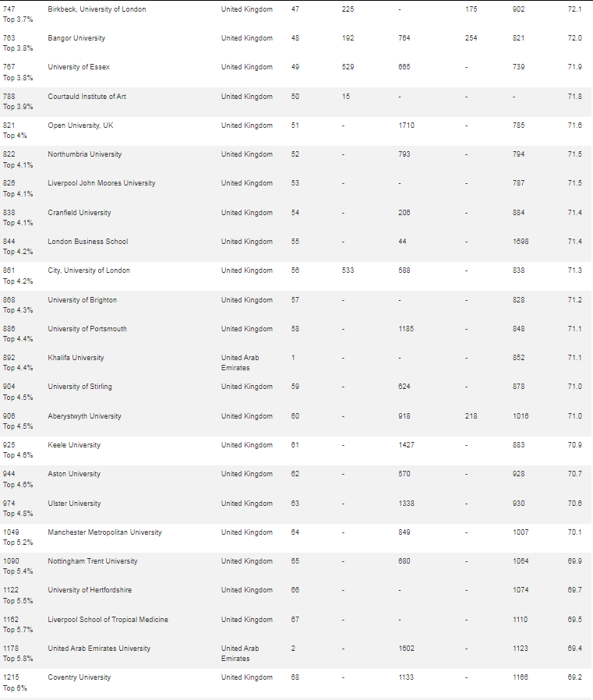
Task: Click Birkbeck, University of London row name
Action: click(x=97, y=9)
